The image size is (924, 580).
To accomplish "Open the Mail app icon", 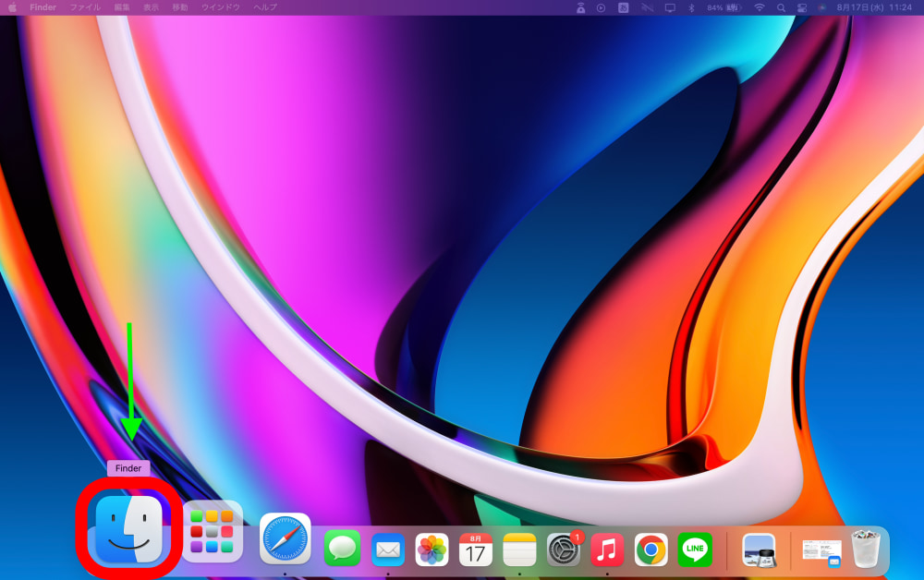I will point(388,550).
